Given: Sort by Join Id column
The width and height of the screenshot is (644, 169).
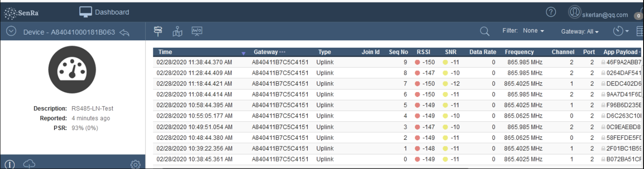Looking at the screenshot, I should [x=371, y=52].
